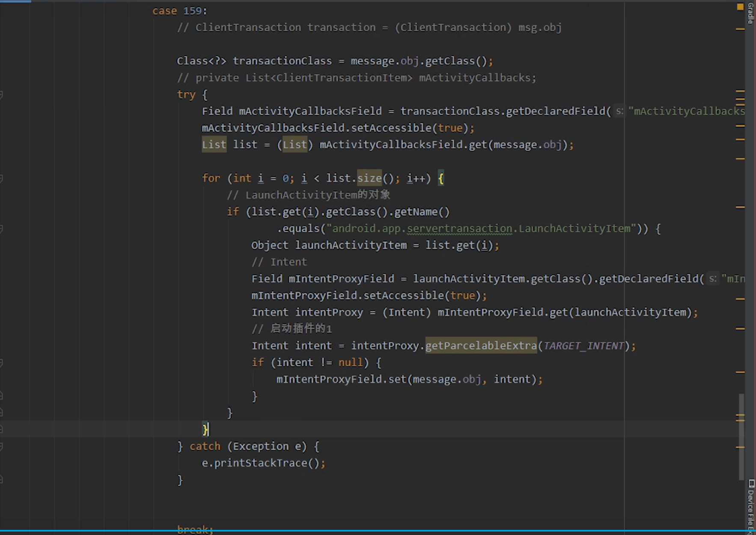Viewport: 756px width, 535px height.
Task: Click the 'for' keyword of the loop
Action: pos(211,178)
